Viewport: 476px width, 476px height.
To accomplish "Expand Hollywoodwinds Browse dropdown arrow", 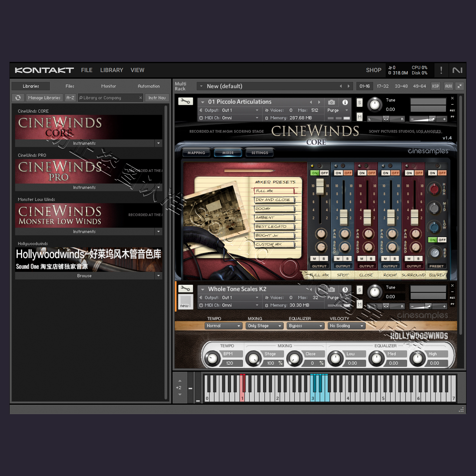I will (158, 276).
